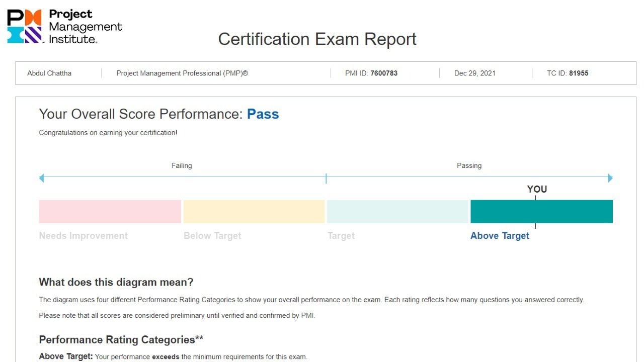644x362 pixels.
Task: Select the pink Needs Improvement bar segment
Action: point(110,212)
